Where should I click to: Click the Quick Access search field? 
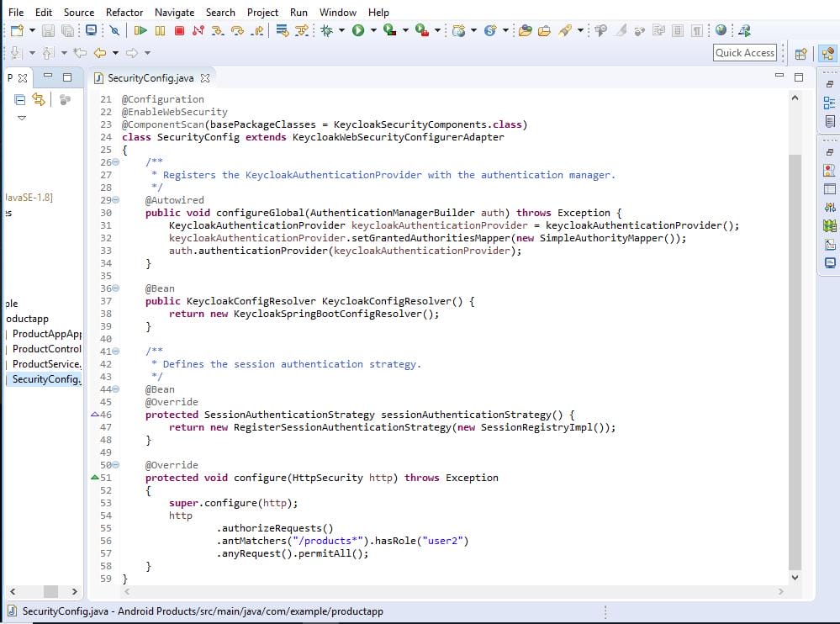click(x=743, y=52)
